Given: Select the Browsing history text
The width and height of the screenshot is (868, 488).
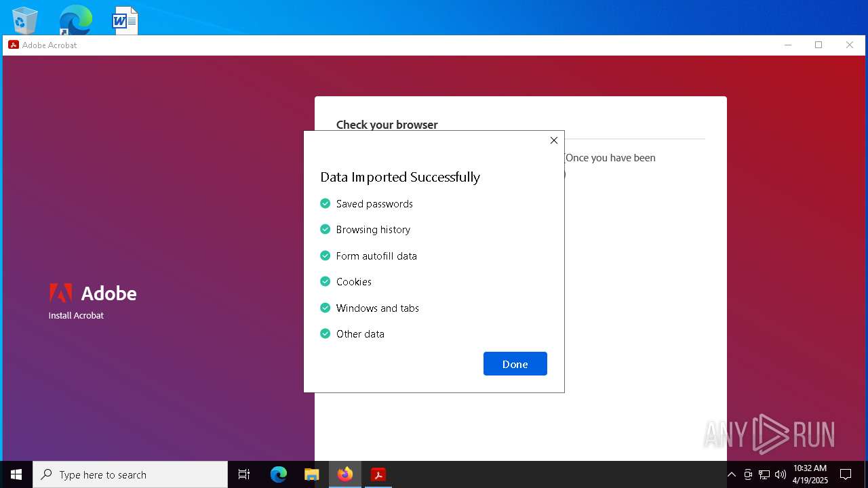Looking at the screenshot, I should [373, 230].
